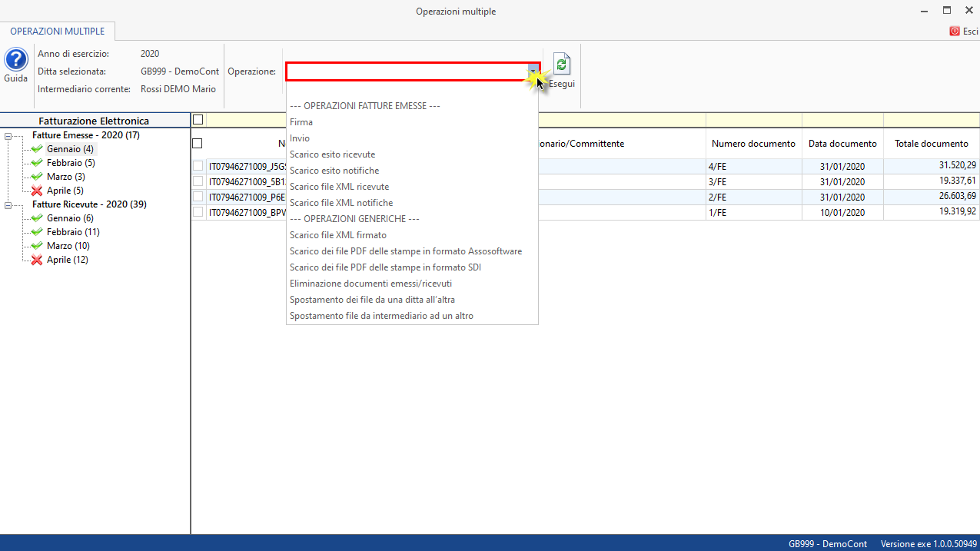The width and height of the screenshot is (980, 551).
Task: Toggle the select-all checkbox in the column header row
Action: (198, 144)
